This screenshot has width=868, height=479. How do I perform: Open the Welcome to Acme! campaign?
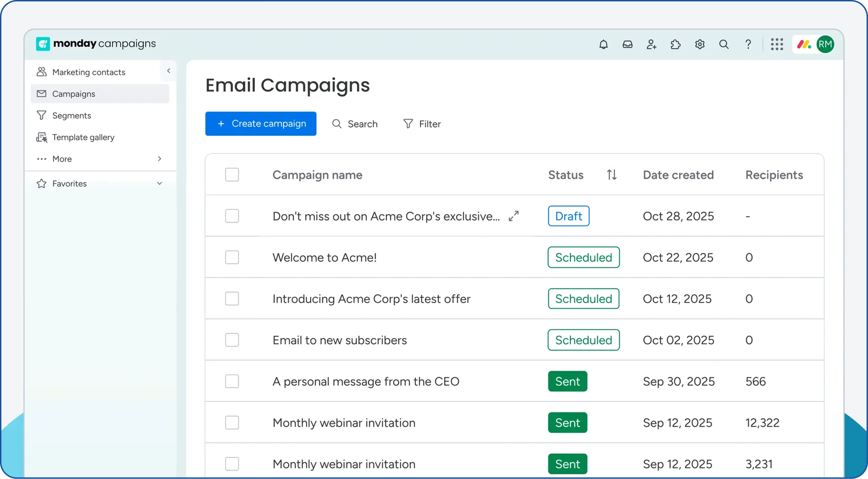pos(324,257)
